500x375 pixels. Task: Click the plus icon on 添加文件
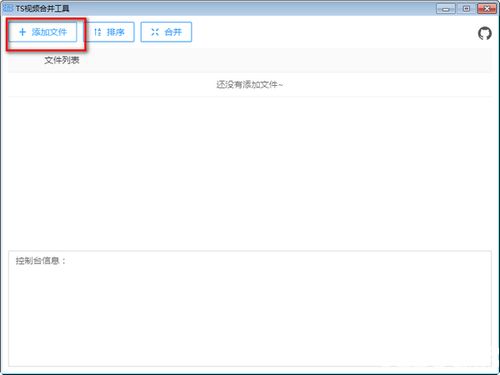22,32
